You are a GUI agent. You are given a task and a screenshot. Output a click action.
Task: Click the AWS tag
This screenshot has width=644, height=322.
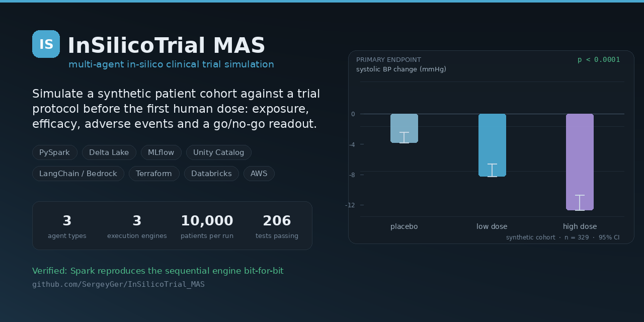click(259, 174)
